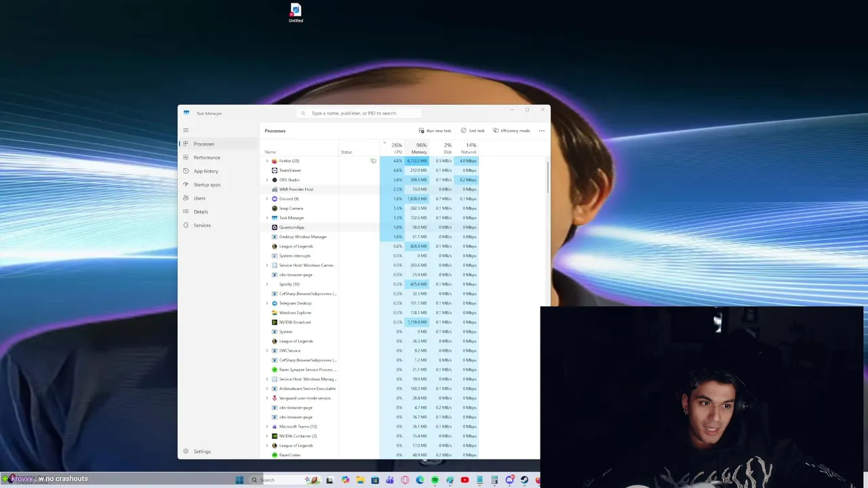Sort processes by the Disk column
The height and width of the screenshot is (488, 868).
pos(441,148)
